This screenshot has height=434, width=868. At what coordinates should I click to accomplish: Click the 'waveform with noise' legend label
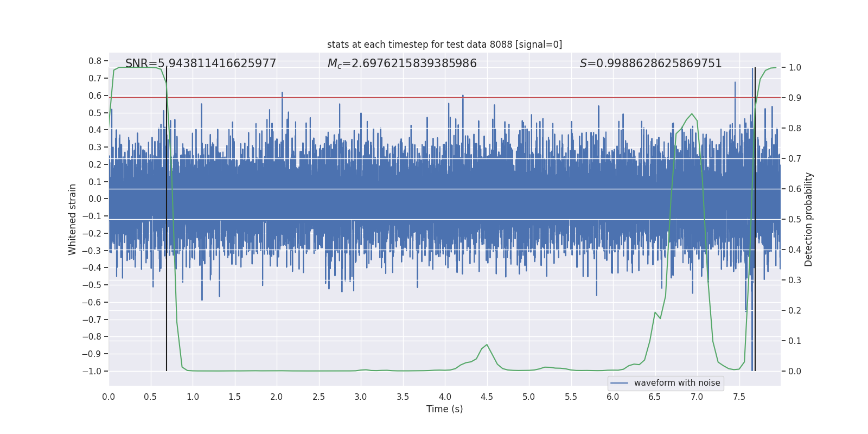pyautogui.click(x=676, y=383)
